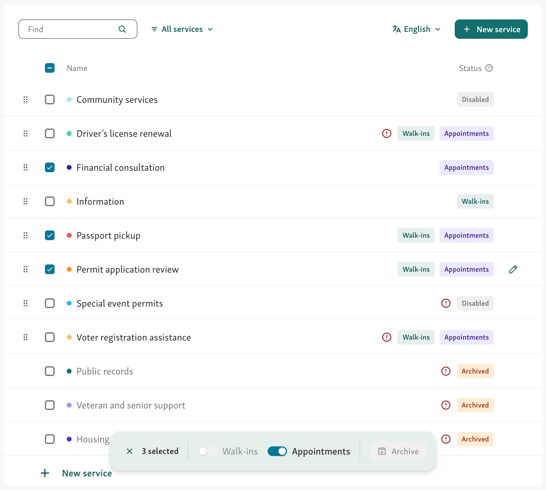Click the pencil edit icon for Permit application review
546x490 pixels.
[x=513, y=269]
